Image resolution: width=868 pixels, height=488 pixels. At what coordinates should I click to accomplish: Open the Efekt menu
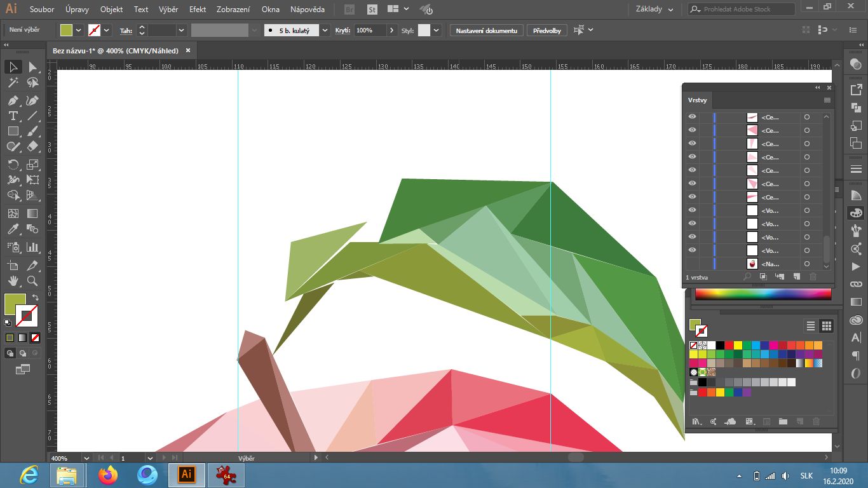pos(197,9)
